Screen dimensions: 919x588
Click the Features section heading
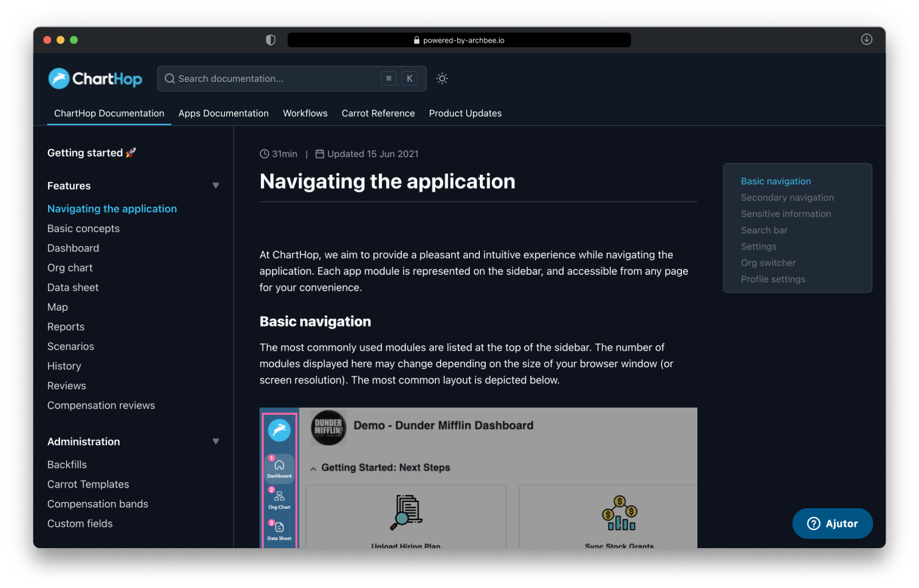coord(69,186)
